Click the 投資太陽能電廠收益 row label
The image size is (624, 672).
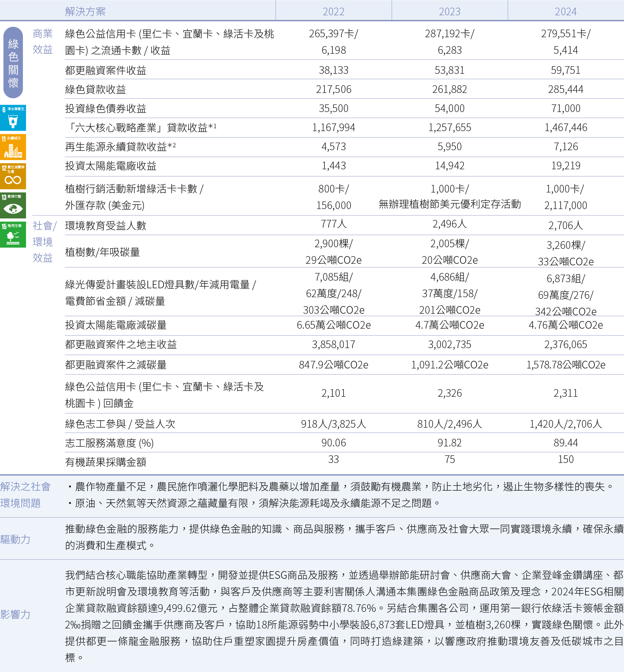coord(111,166)
